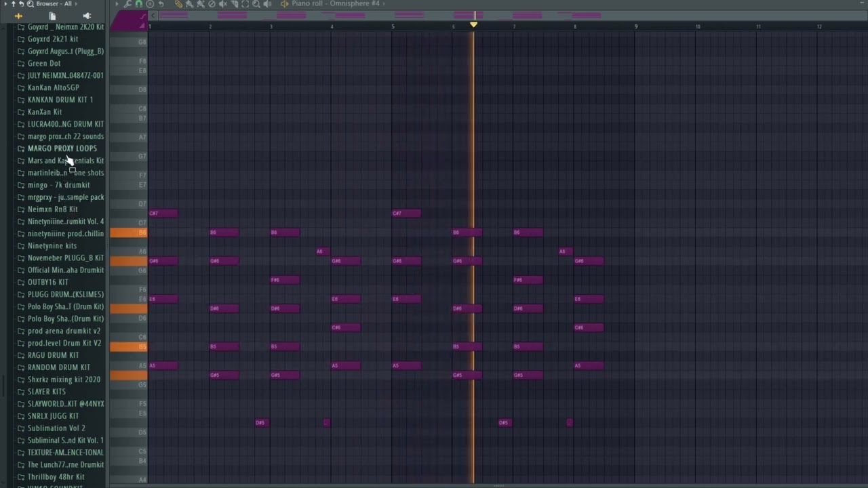This screenshot has width=868, height=488.
Task: Click the browser search magnifier icon
Action: tap(31, 4)
